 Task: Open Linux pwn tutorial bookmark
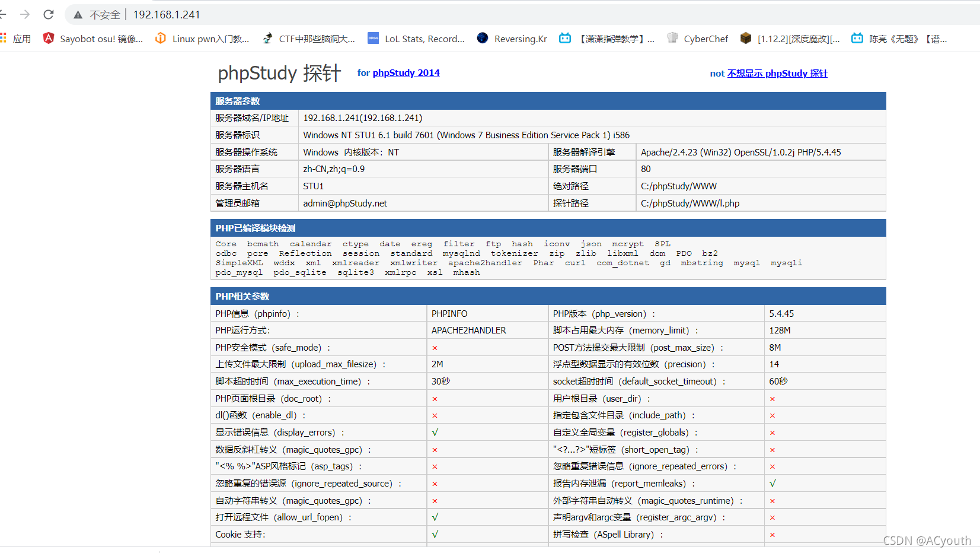pyautogui.click(x=202, y=39)
